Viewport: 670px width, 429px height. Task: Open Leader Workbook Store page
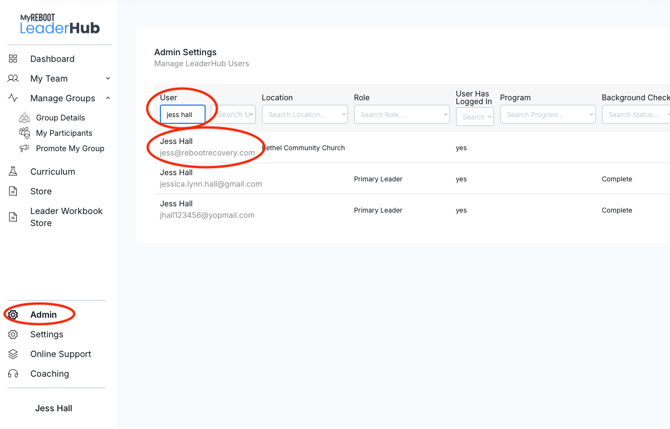pyautogui.click(x=66, y=217)
